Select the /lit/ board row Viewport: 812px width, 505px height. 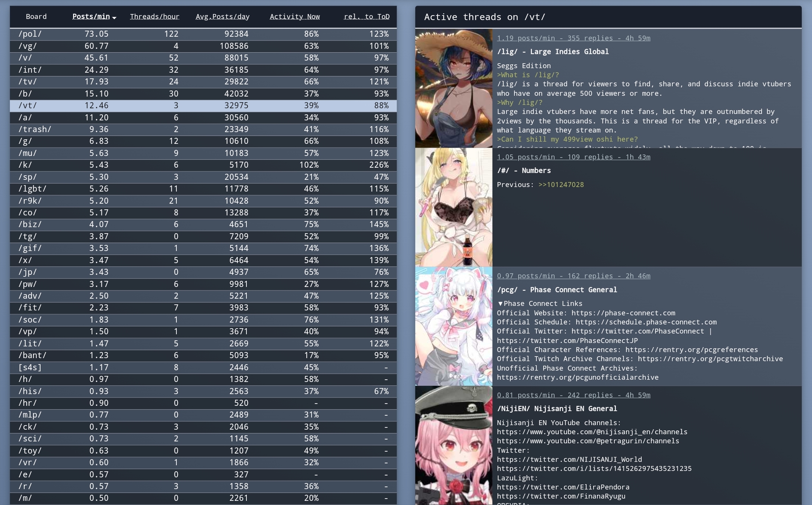click(203, 344)
